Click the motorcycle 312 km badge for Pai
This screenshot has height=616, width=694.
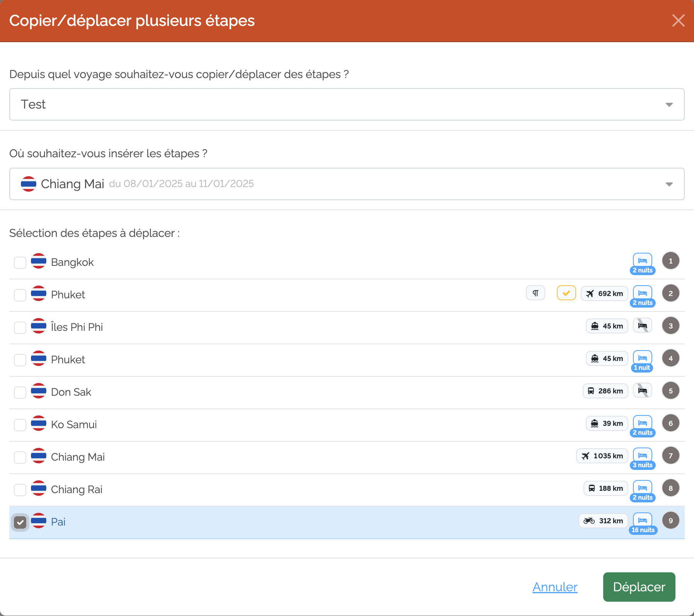604,521
